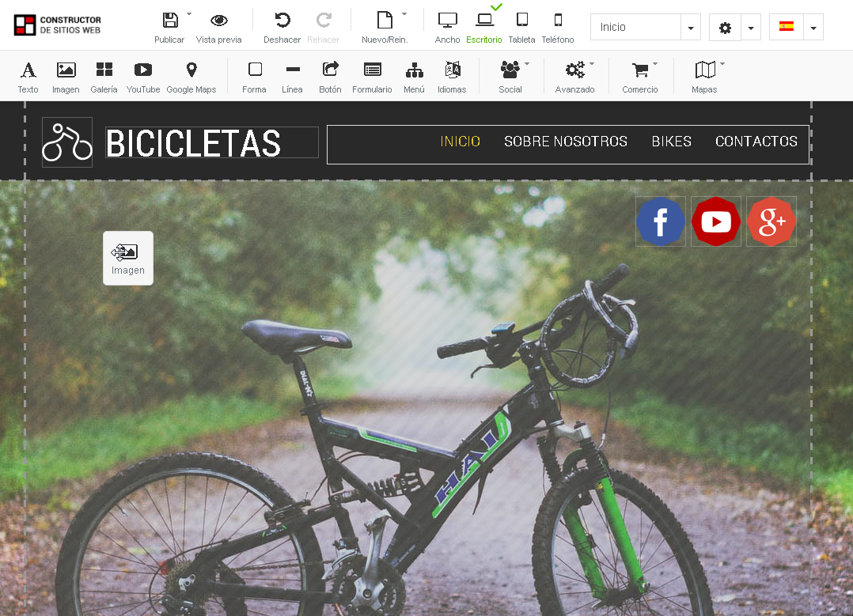Click the SOBRE NOSOTROS menu item

pyautogui.click(x=566, y=142)
